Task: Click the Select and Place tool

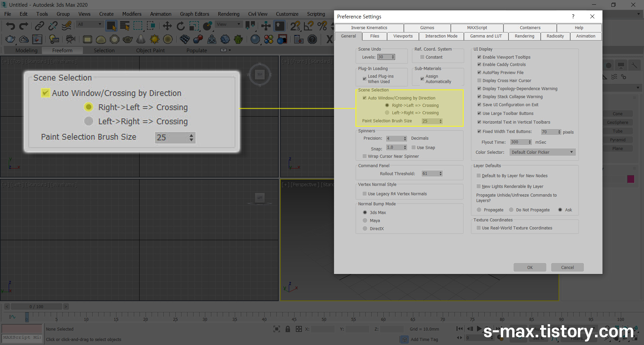Action: [207, 26]
